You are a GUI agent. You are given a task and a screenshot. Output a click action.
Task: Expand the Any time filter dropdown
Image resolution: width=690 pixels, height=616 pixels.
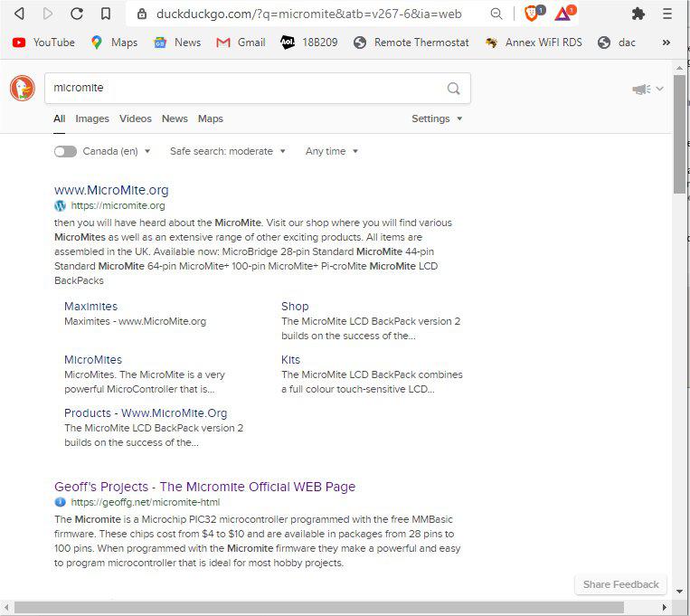click(x=331, y=151)
